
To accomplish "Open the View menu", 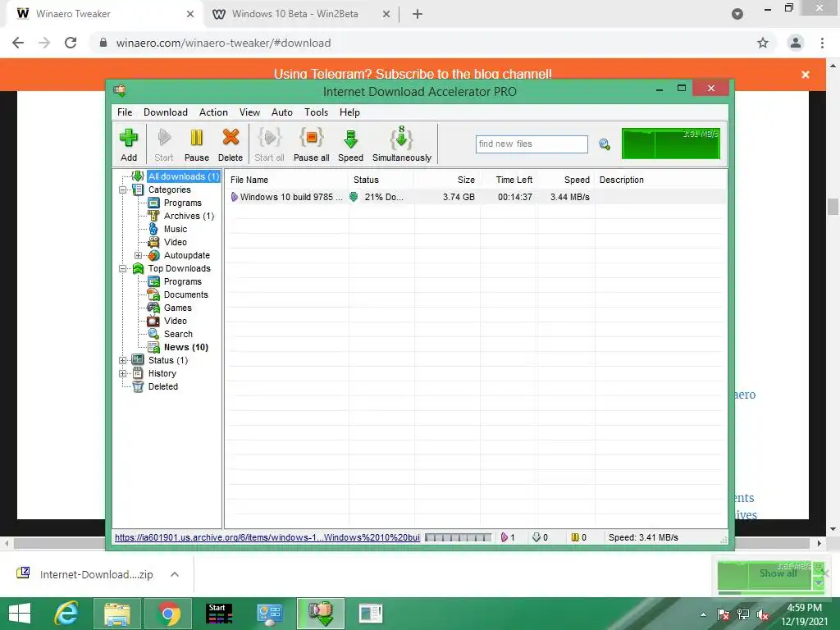I will (249, 112).
